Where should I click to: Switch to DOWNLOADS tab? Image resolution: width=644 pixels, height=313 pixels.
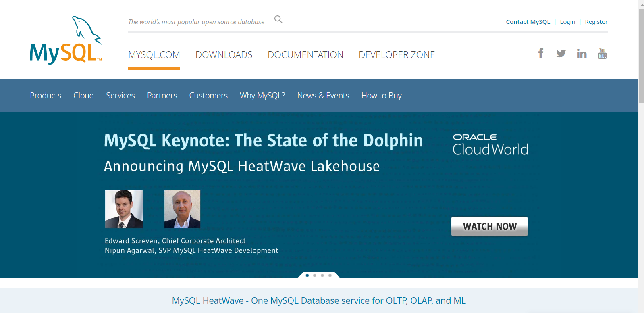click(224, 55)
